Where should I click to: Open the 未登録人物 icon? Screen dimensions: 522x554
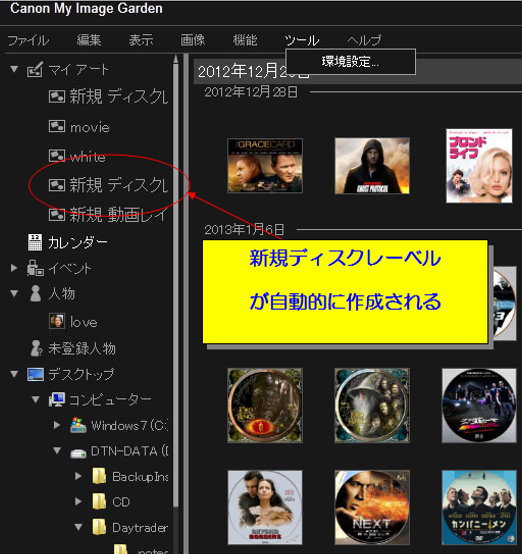(36, 348)
